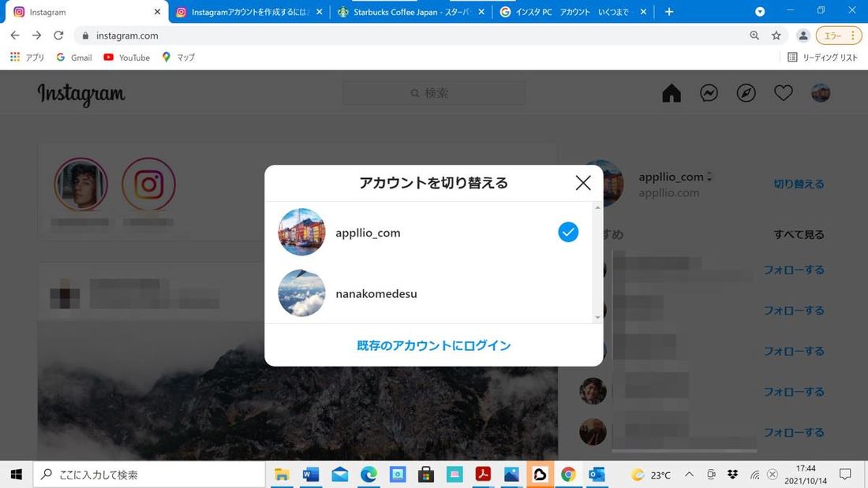Click the nanakomedesu cloud profile picture
The width and height of the screenshot is (868, 488).
tap(301, 293)
